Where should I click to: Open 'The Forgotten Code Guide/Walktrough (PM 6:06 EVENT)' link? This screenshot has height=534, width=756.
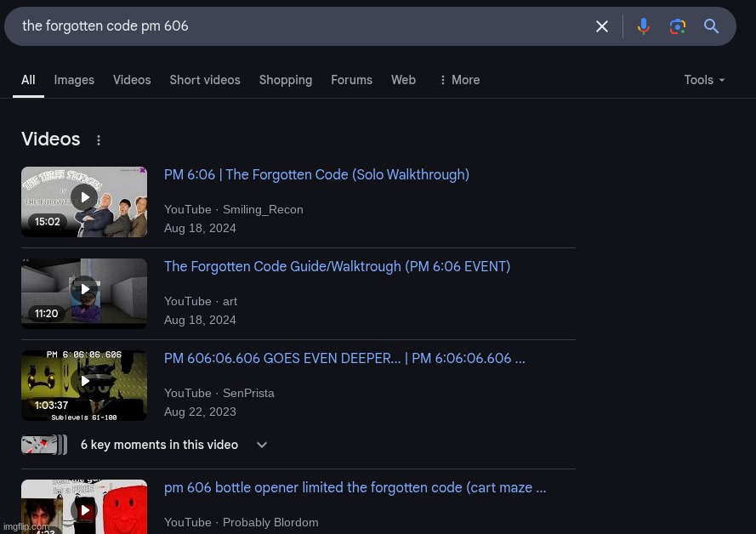pyautogui.click(x=337, y=266)
